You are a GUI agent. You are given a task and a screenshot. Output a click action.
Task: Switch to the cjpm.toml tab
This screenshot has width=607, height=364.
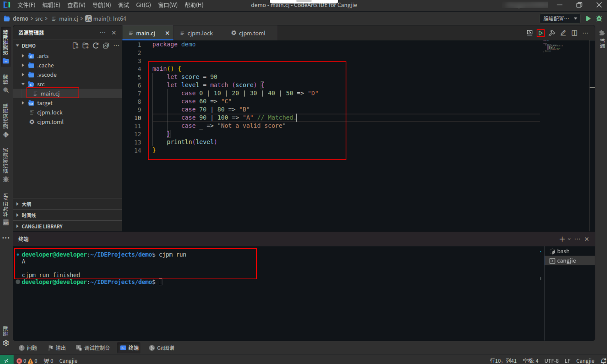[x=252, y=33]
